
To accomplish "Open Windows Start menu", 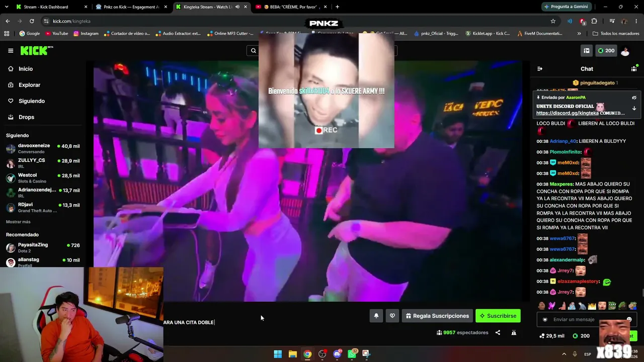I will [x=278, y=354].
